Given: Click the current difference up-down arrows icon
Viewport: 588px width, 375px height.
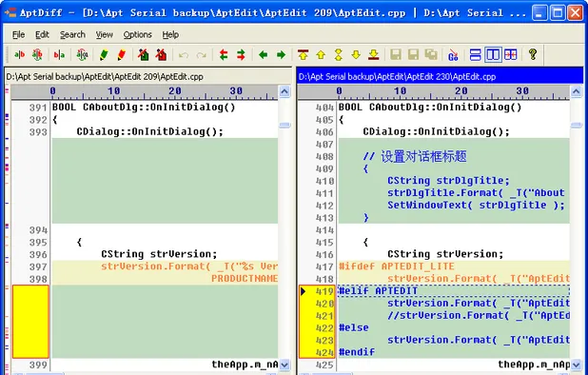Looking at the screenshot, I should coord(339,55).
